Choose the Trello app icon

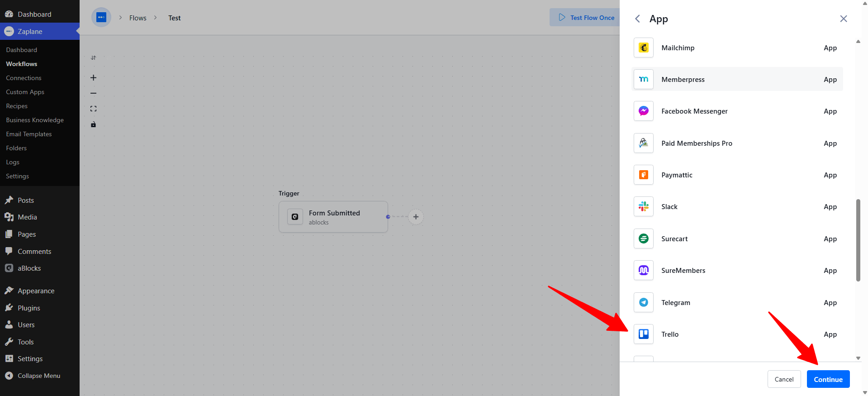(x=643, y=334)
